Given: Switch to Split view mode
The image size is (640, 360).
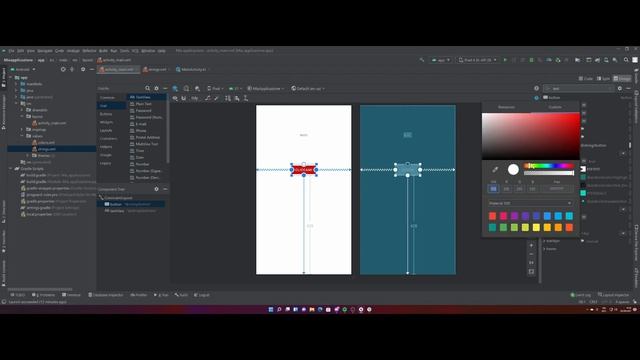Looking at the screenshot, I should point(603,78).
